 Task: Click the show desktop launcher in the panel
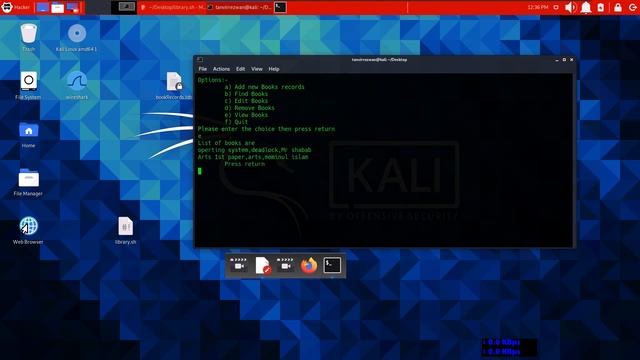(42, 7)
